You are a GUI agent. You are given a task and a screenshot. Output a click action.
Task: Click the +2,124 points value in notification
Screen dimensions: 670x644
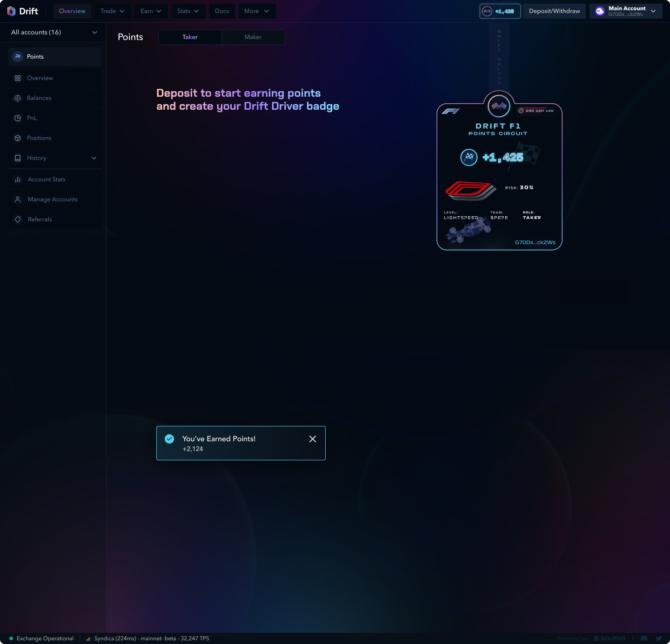tap(193, 449)
